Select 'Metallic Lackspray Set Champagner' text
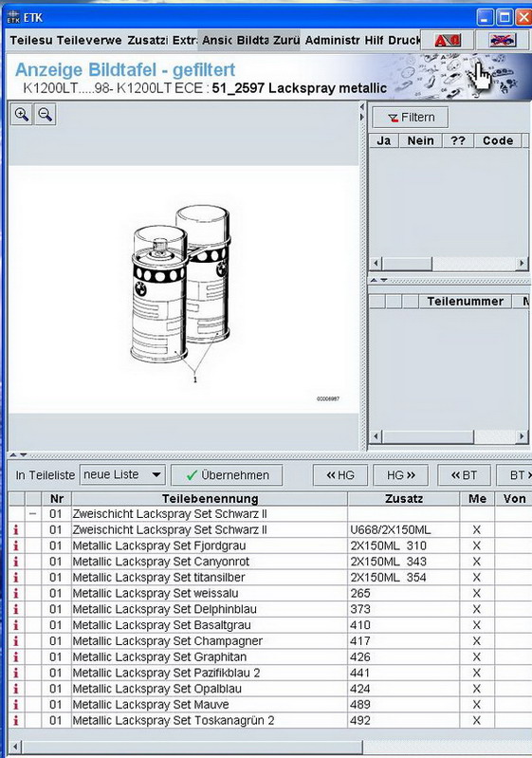The image size is (532, 758). (x=168, y=641)
